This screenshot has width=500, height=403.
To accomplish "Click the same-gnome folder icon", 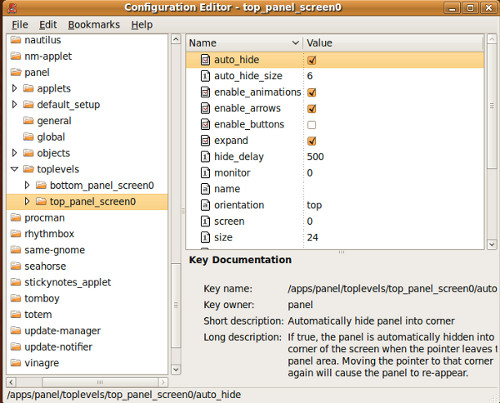I will [x=16, y=250].
